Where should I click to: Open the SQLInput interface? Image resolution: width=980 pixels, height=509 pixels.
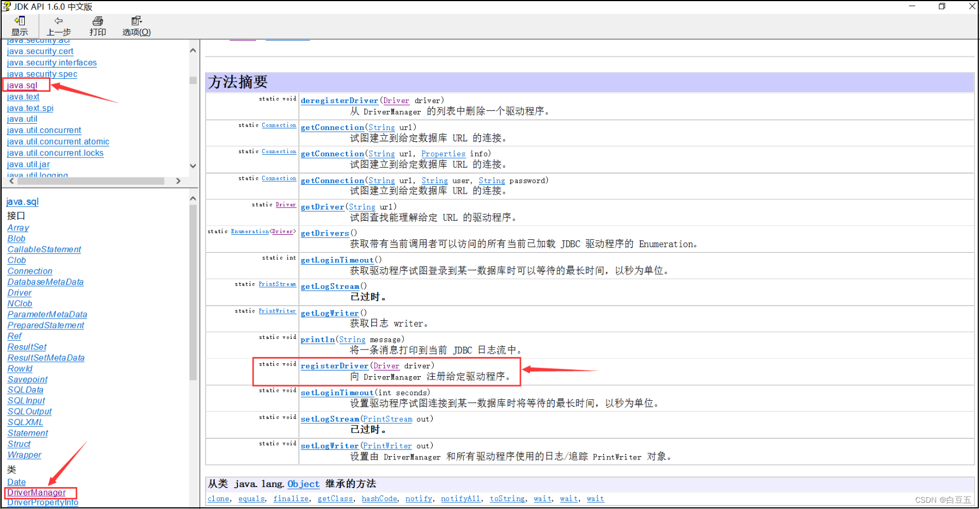(26, 401)
